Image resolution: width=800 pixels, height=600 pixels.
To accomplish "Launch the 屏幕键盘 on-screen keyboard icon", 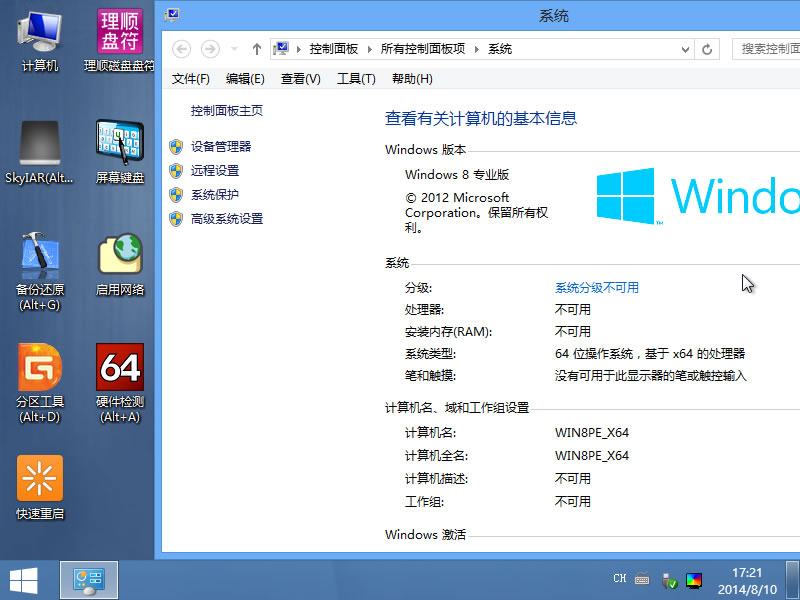I will tap(120, 152).
